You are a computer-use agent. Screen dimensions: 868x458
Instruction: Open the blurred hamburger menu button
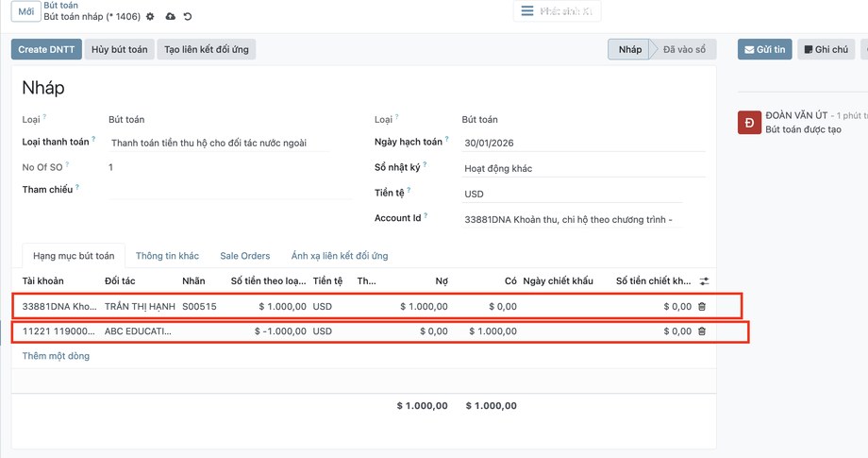pos(557,11)
